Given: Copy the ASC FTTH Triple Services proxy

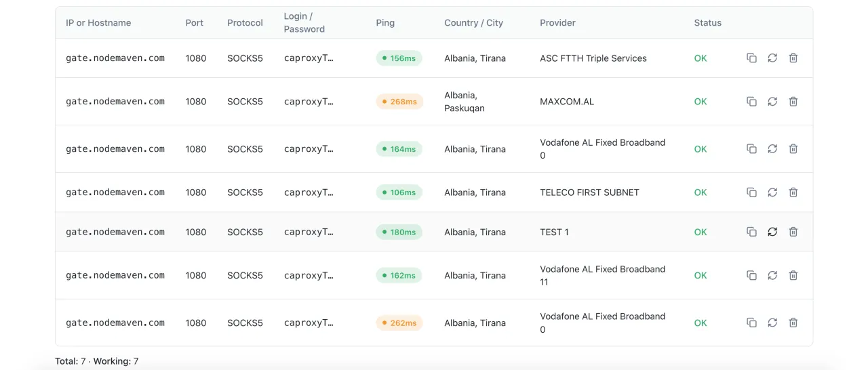Looking at the screenshot, I should [751, 58].
